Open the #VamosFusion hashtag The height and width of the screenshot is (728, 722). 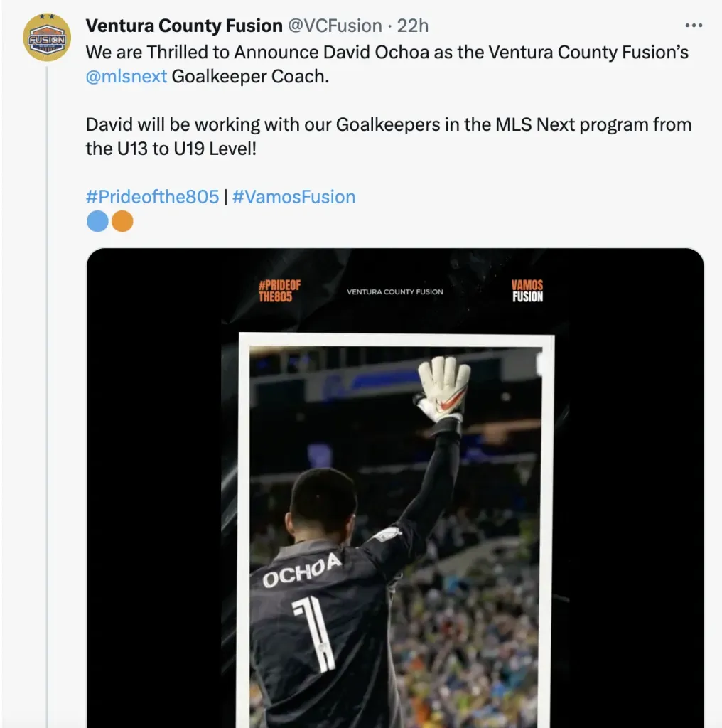pyautogui.click(x=293, y=196)
